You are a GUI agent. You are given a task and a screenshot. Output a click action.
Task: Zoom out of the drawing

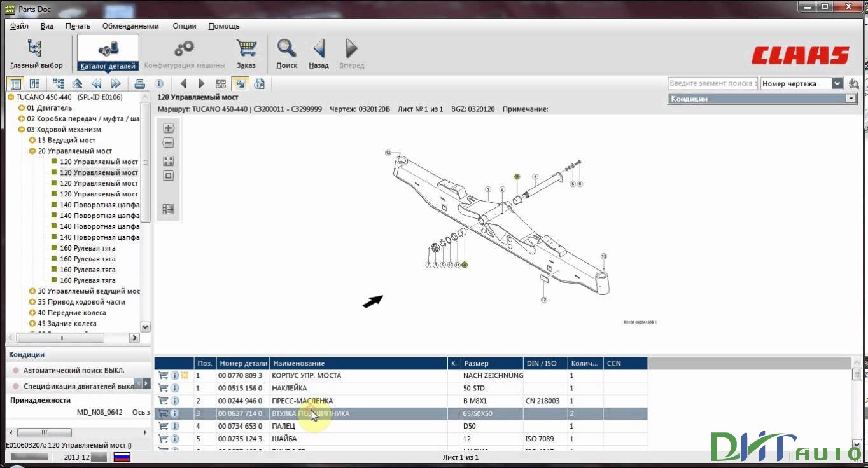tap(169, 143)
